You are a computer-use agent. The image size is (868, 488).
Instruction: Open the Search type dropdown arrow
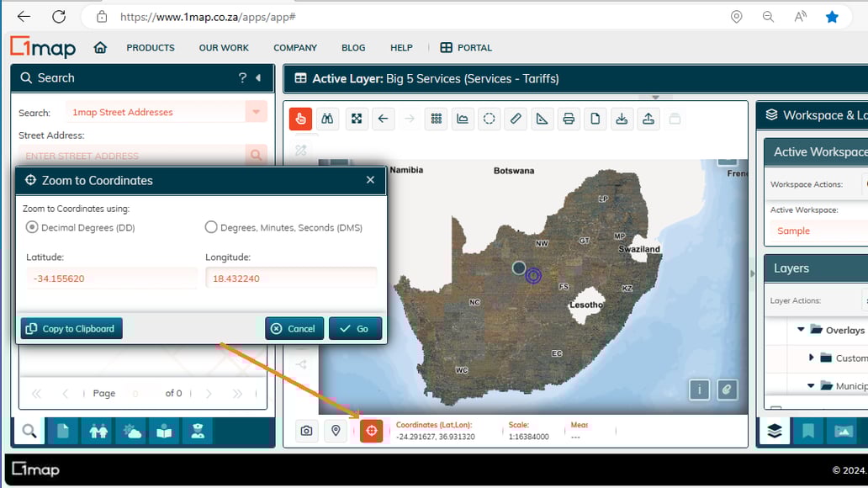[256, 112]
